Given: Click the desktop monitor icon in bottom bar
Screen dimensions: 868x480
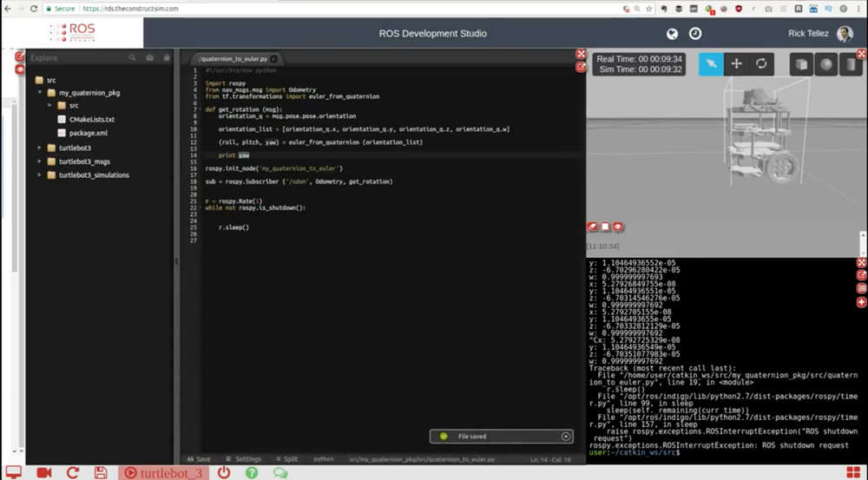Looking at the screenshot, I should (13, 472).
